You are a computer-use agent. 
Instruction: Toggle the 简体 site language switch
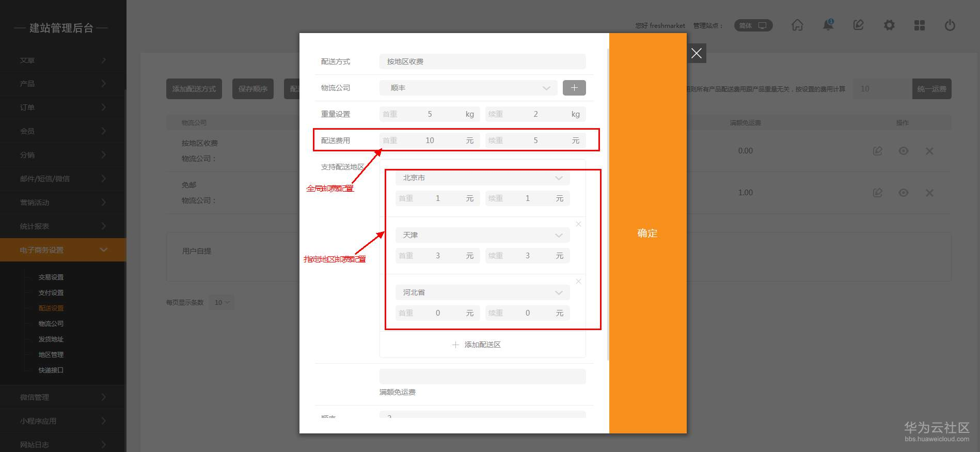pos(753,25)
